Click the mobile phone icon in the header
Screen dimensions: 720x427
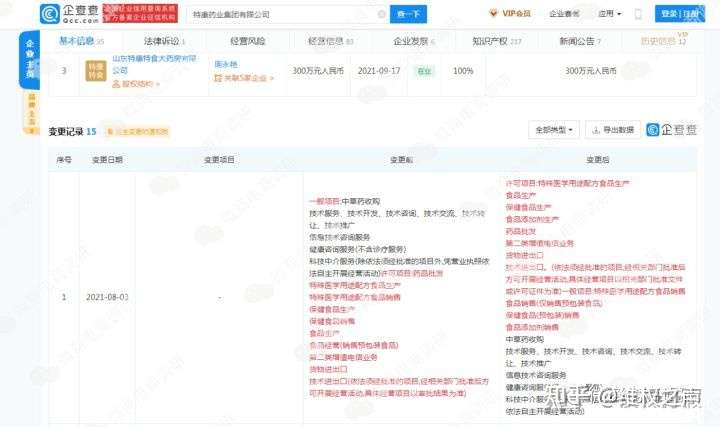tap(638, 14)
